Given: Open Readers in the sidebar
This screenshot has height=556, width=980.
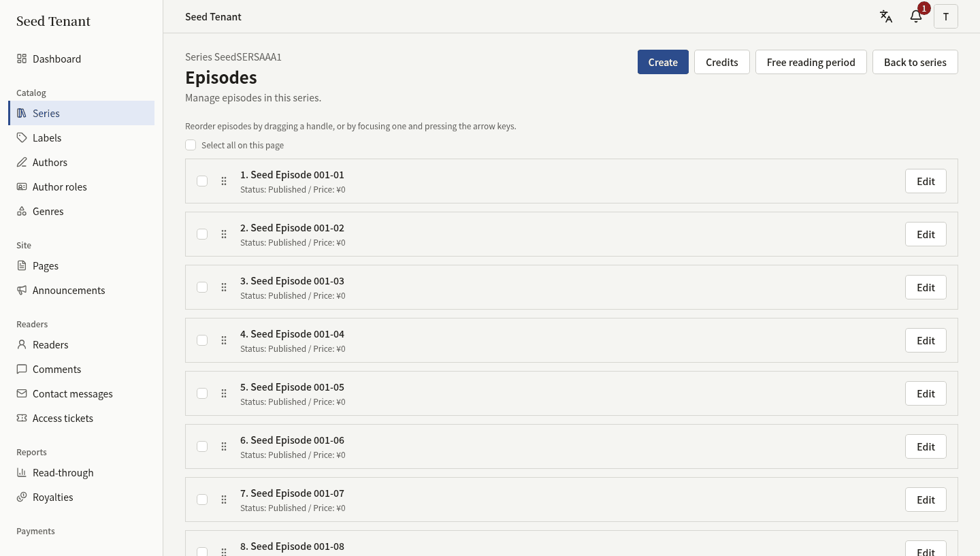Looking at the screenshot, I should [x=82, y=344].
